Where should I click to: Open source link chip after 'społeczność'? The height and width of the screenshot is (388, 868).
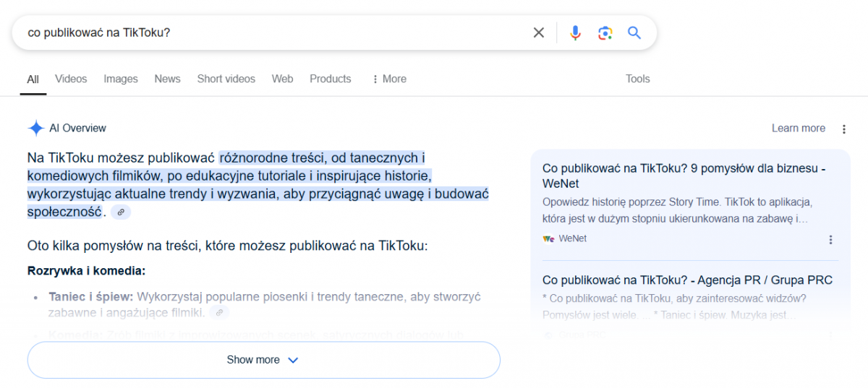[121, 212]
